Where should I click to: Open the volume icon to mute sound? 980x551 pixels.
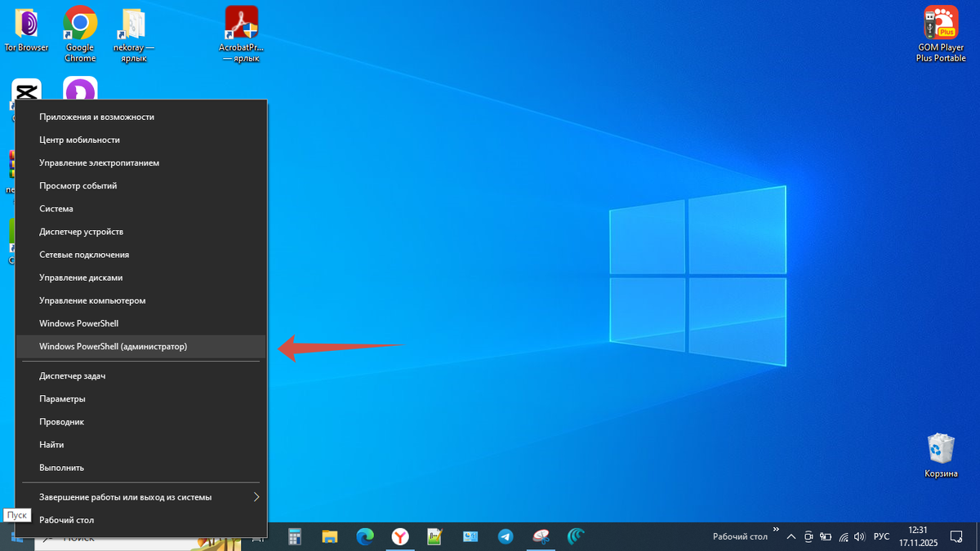tap(859, 536)
